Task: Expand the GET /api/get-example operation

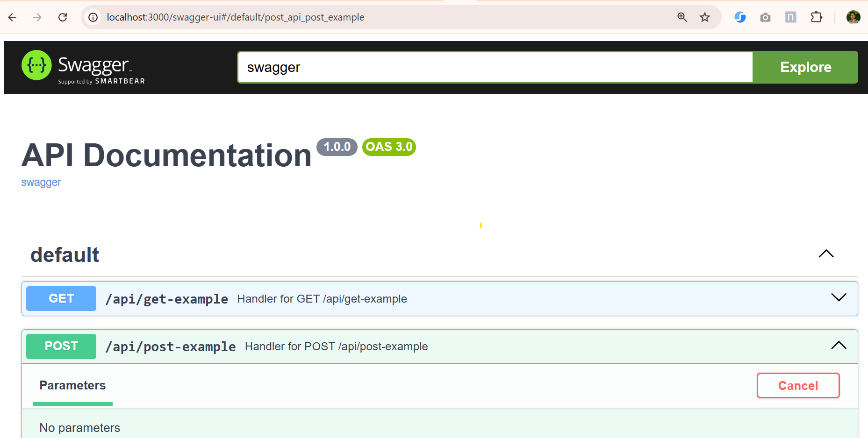Action: pyautogui.click(x=838, y=297)
